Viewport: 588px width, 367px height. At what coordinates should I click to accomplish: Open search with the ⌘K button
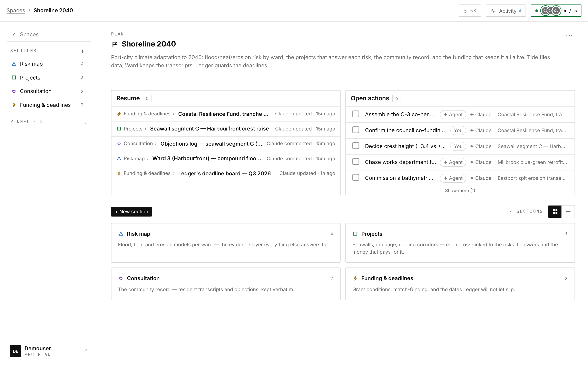pyautogui.click(x=470, y=11)
